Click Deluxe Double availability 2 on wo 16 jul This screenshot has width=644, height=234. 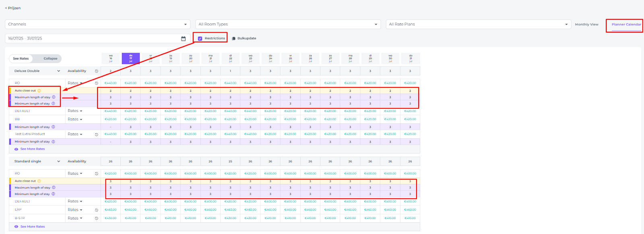click(111, 71)
